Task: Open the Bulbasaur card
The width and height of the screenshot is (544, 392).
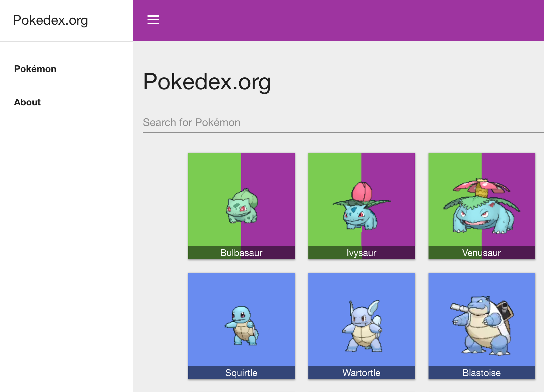Action: (241, 206)
